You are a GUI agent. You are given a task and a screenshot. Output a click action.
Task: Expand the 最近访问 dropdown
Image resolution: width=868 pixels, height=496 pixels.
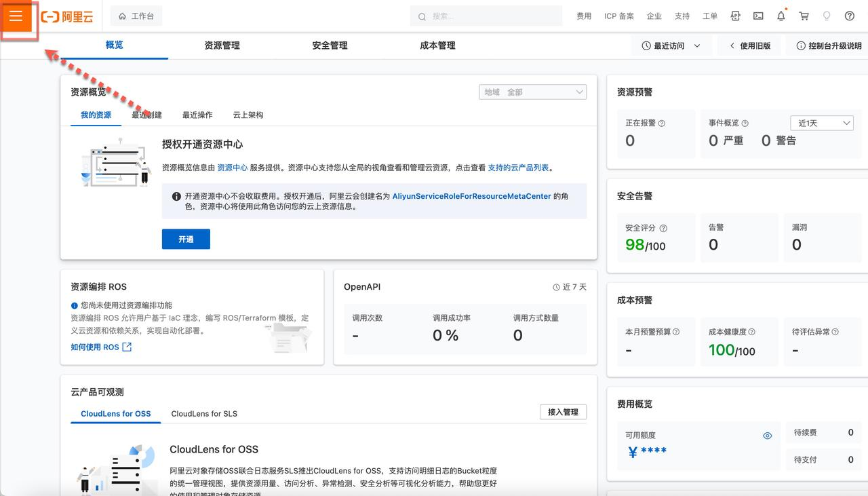click(x=671, y=46)
